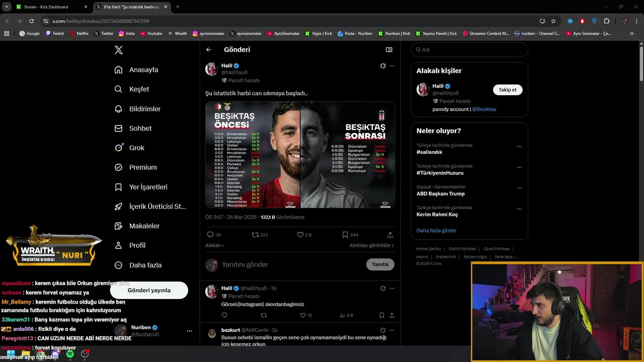Open Gizlilik Politikası footer link
644x362 pixels.
pos(462,249)
